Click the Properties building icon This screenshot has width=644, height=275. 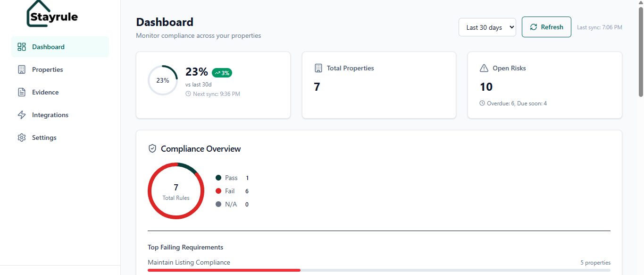coord(21,69)
